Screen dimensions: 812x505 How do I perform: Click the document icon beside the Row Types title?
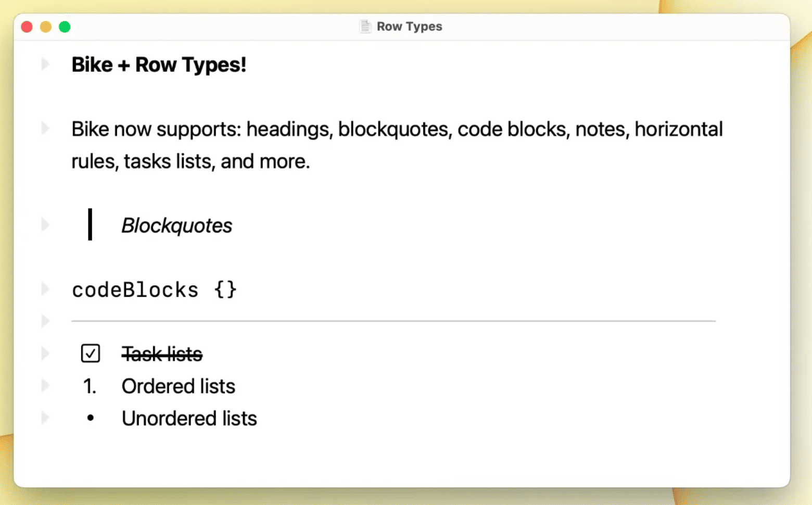pos(365,27)
